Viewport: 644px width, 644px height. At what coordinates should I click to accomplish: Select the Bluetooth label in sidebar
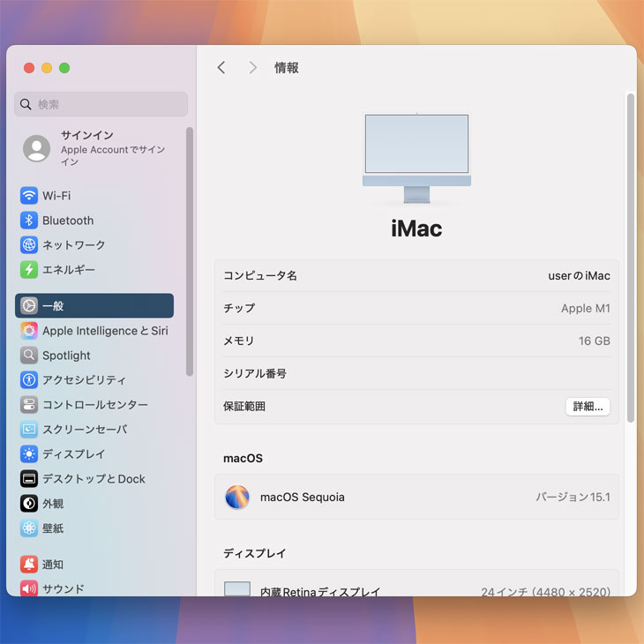click(x=68, y=221)
